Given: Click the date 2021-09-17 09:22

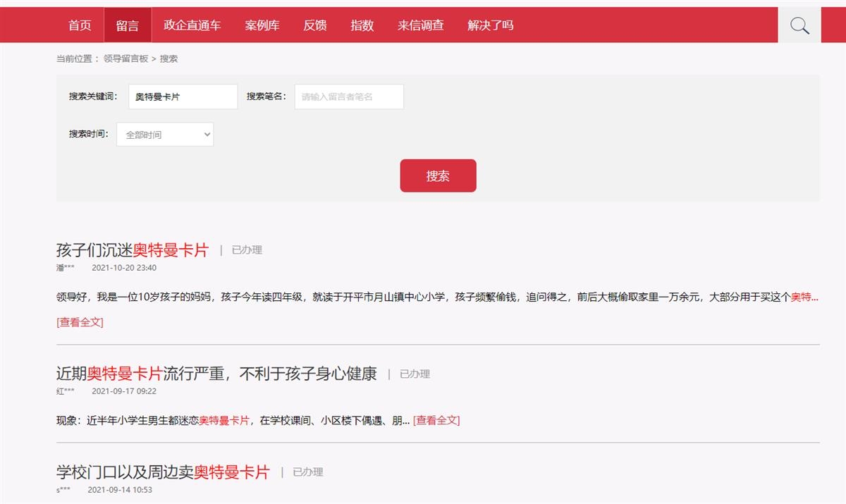Looking at the screenshot, I should pyautogui.click(x=124, y=391).
